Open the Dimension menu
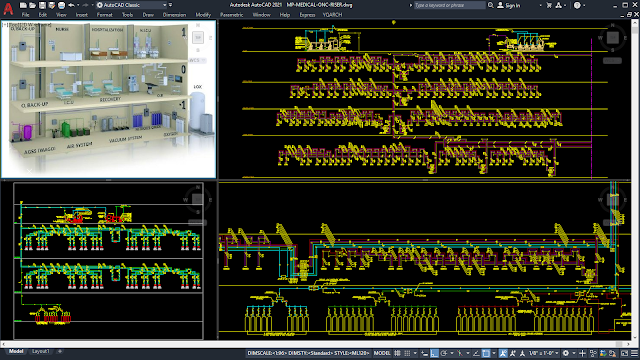The height and width of the screenshot is (360, 640). [x=174, y=15]
